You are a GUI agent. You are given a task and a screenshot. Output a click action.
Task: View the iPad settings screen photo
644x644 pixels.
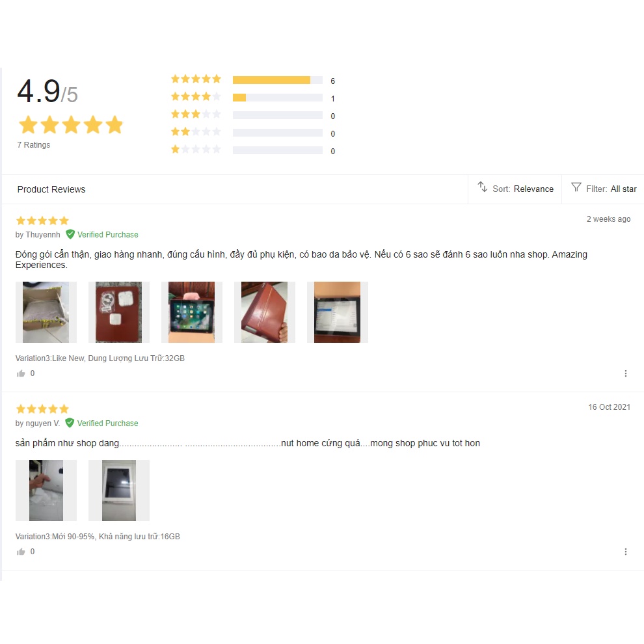[x=337, y=312]
